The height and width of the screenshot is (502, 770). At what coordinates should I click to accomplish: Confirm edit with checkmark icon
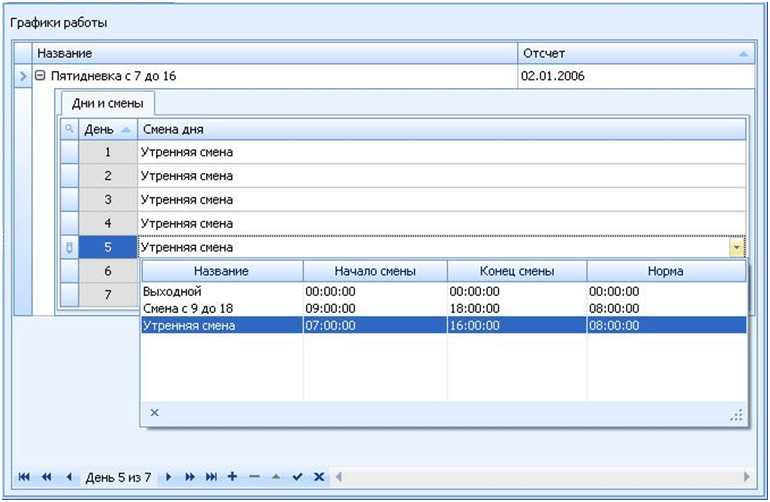297,477
